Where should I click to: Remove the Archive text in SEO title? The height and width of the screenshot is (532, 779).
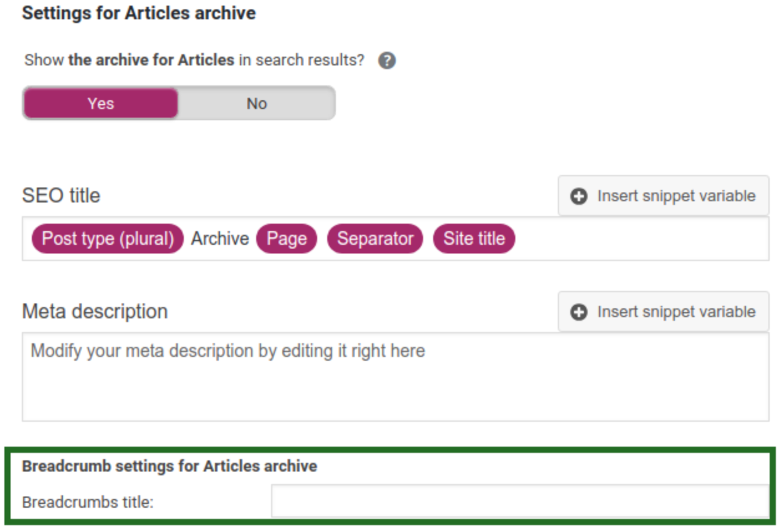219,238
